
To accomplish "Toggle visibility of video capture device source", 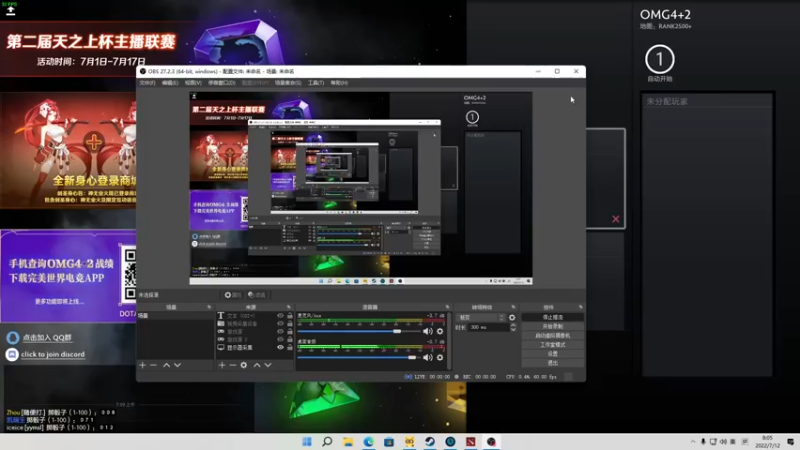I will pos(280,323).
